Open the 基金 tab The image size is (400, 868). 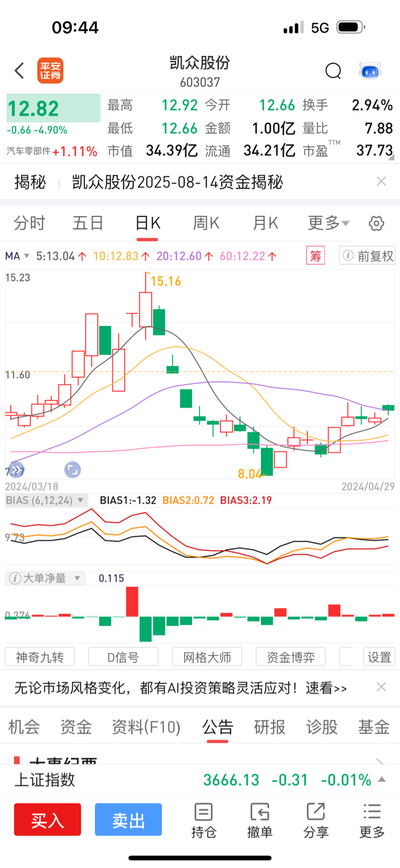point(374,727)
